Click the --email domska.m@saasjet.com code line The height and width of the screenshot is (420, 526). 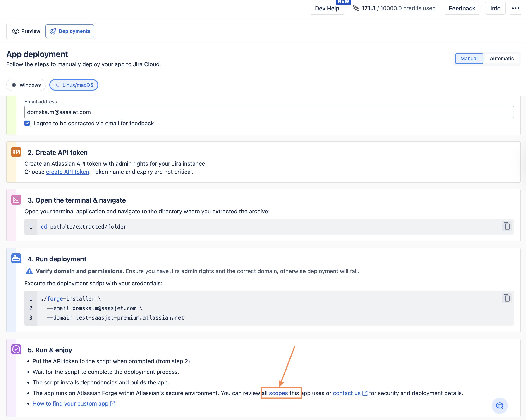pos(95,308)
